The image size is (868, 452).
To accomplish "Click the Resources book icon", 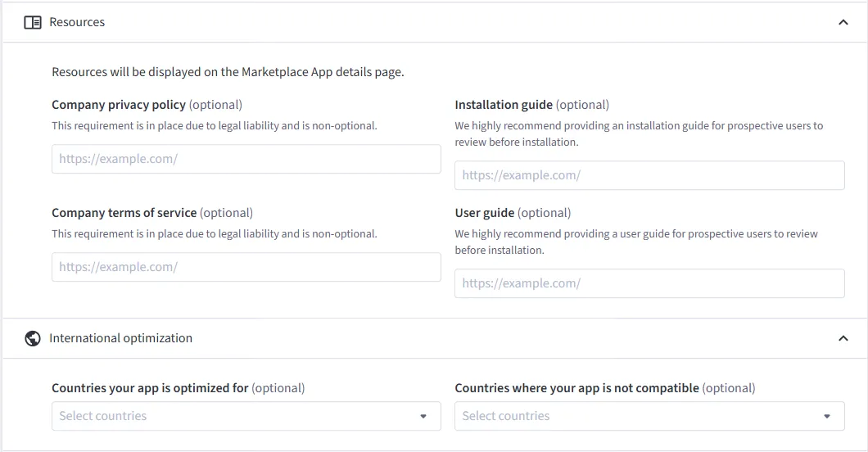I will (x=33, y=22).
